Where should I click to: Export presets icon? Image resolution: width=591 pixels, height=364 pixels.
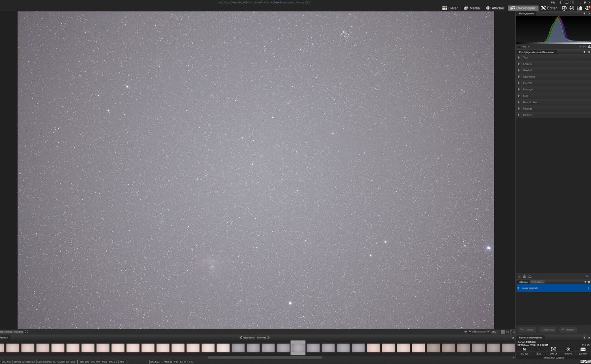tap(530, 276)
